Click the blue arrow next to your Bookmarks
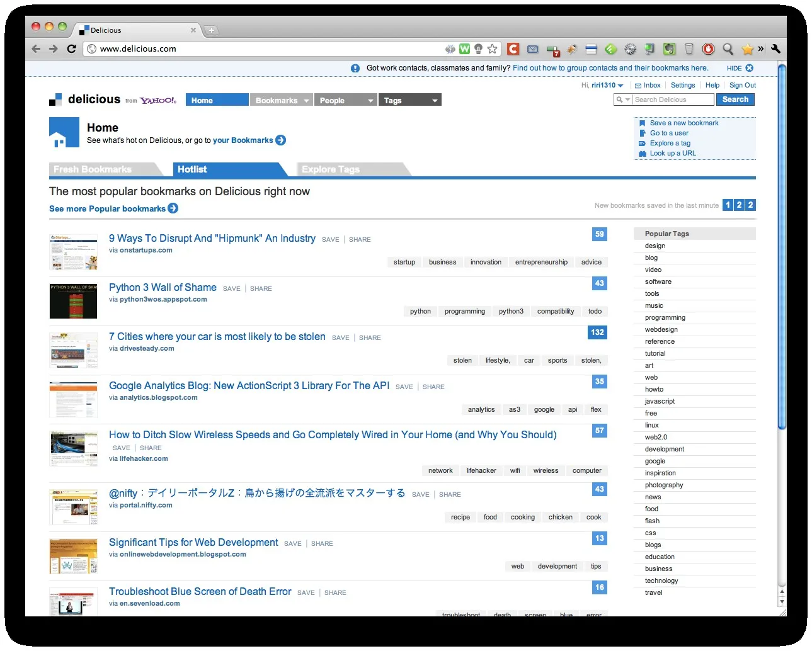 tap(281, 140)
